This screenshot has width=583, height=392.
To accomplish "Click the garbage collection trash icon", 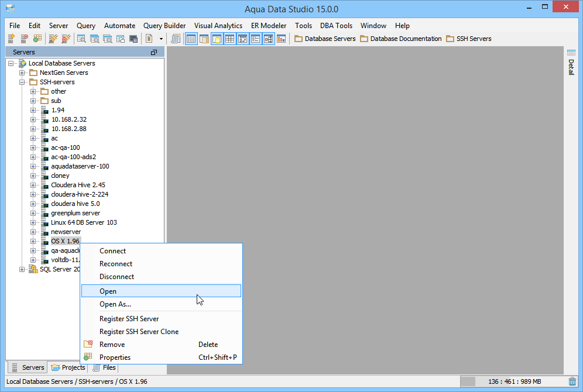I will tap(572, 381).
